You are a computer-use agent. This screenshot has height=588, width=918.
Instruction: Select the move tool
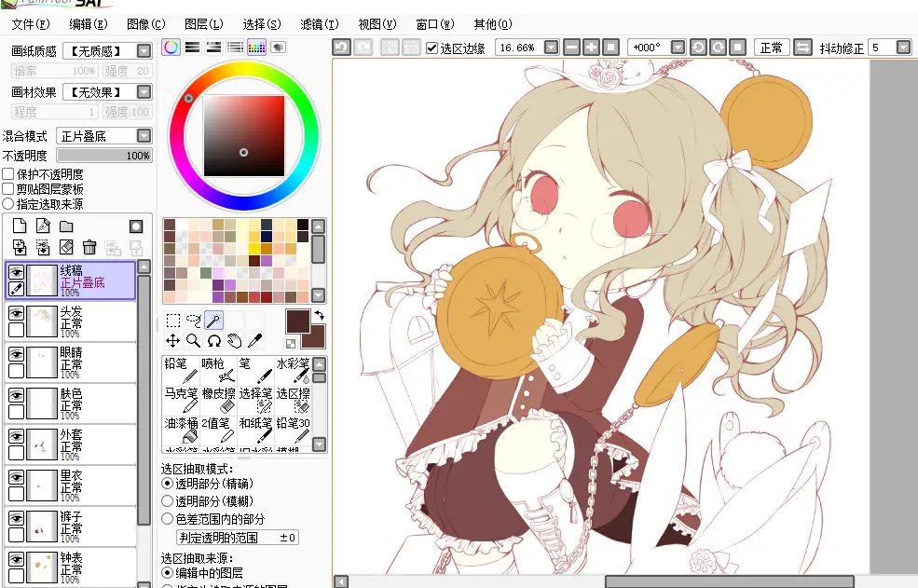click(172, 341)
